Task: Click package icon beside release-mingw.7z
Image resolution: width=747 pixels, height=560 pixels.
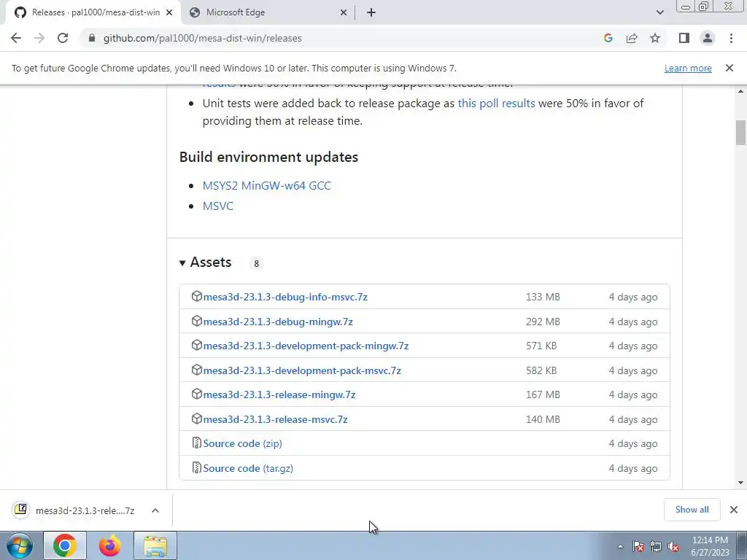Action: 196,394
